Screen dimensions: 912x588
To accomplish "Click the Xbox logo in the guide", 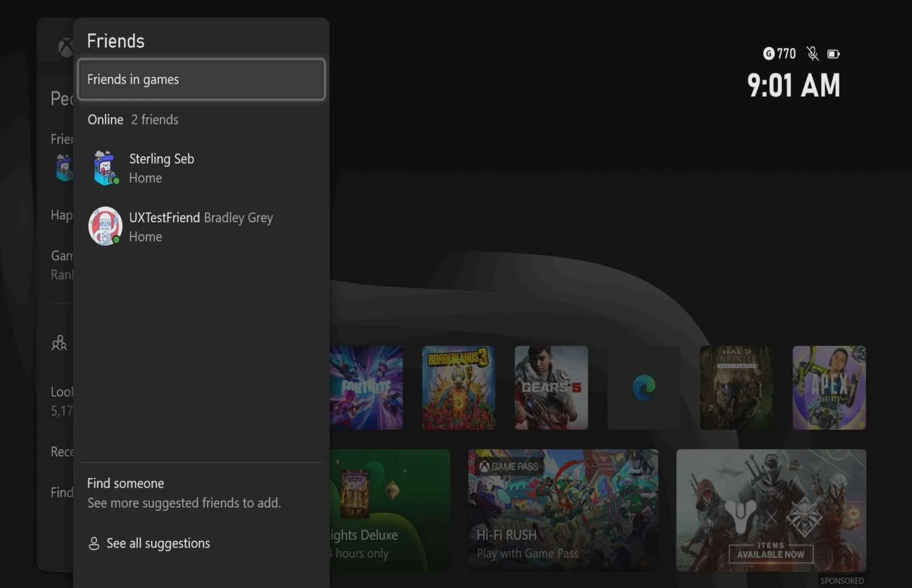I will [66, 48].
